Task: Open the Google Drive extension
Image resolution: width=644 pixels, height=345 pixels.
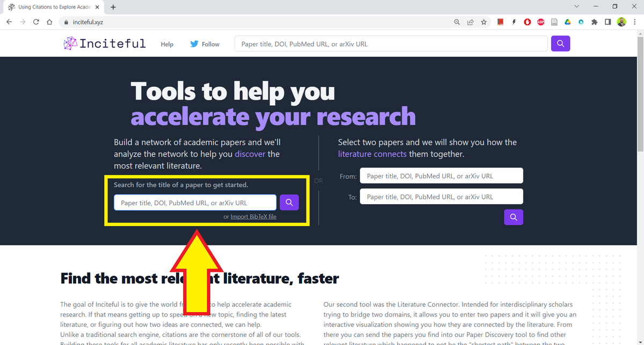Action: [x=567, y=23]
